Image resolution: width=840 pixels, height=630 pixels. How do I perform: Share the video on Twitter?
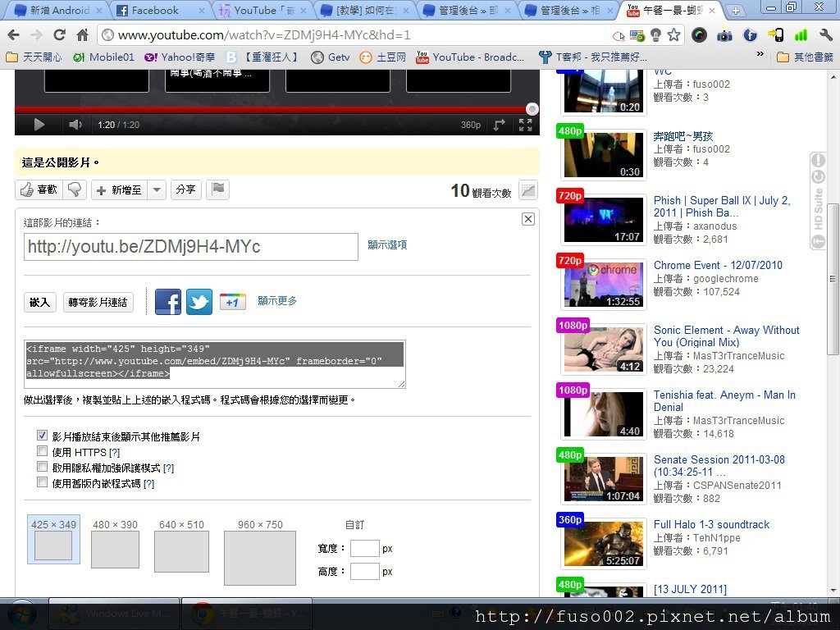[x=199, y=302]
